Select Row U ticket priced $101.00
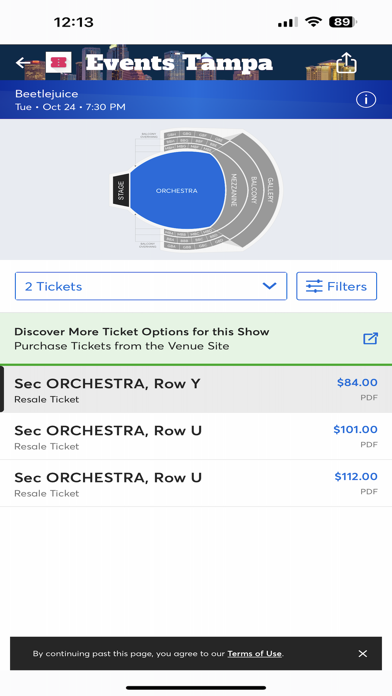The height and width of the screenshot is (696, 392). pos(196,436)
